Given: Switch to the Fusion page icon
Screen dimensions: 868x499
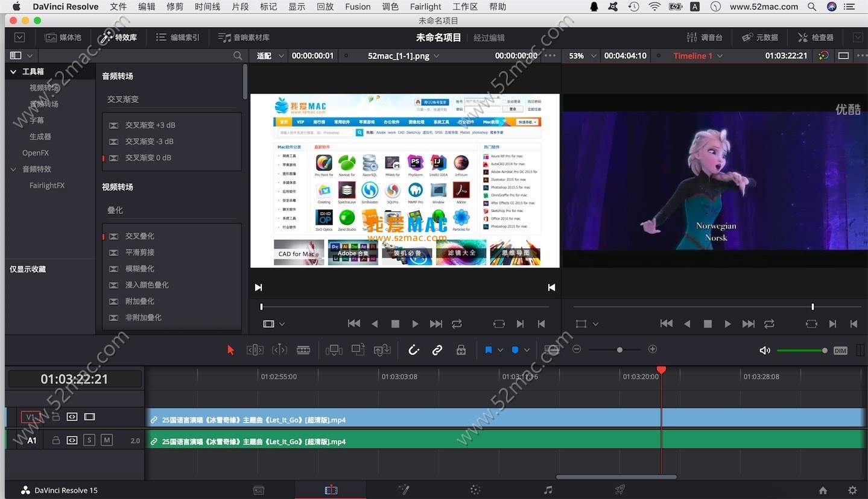Looking at the screenshot, I should (x=404, y=490).
